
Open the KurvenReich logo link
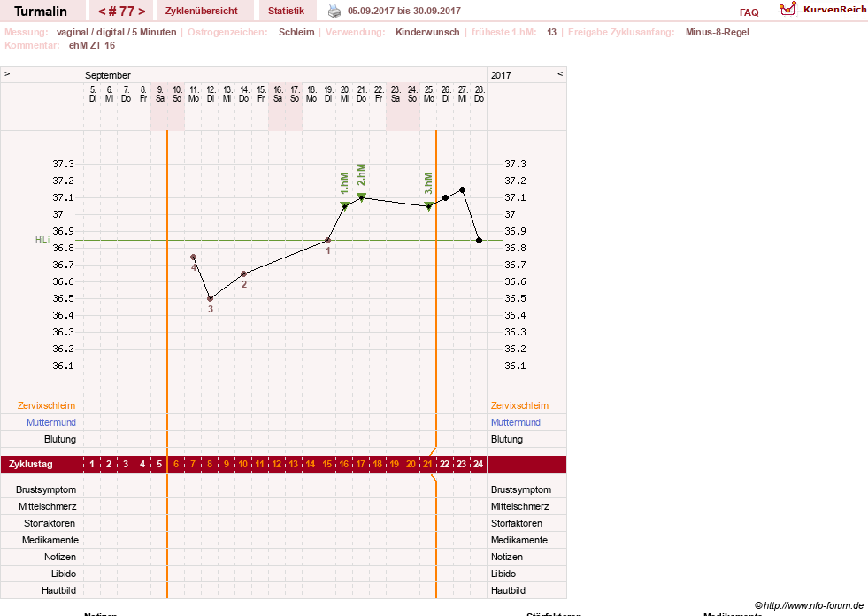click(x=823, y=10)
